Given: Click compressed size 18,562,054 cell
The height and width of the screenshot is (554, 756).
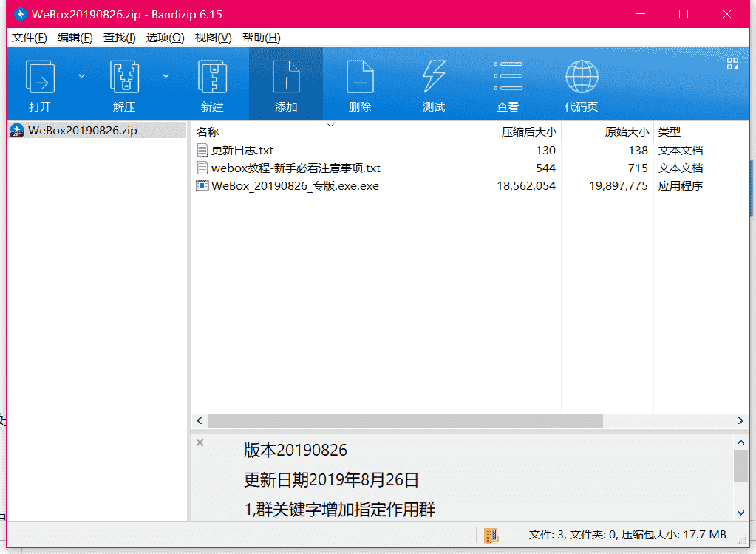Looking at the screenshot, I should click(x=526, y=186).
